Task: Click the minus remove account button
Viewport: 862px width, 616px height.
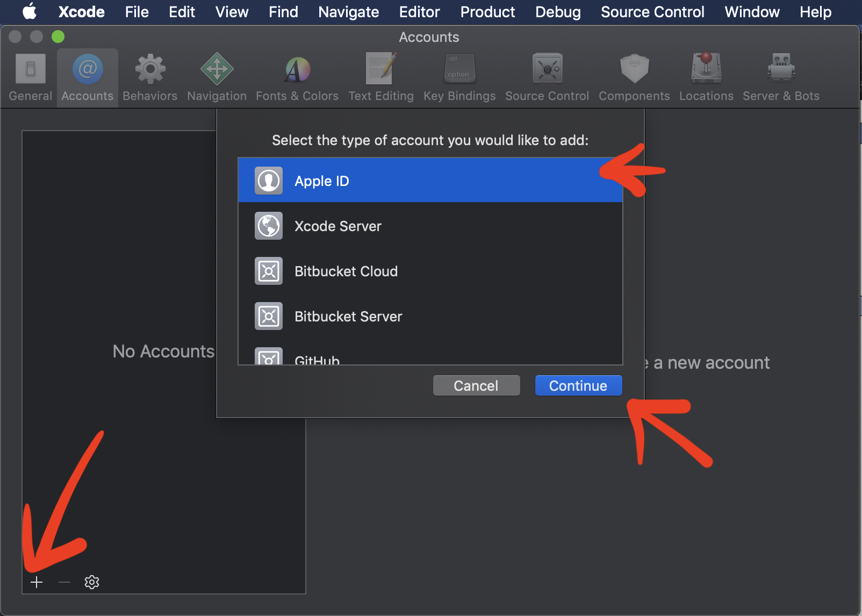Action: (x=64, y=582)
